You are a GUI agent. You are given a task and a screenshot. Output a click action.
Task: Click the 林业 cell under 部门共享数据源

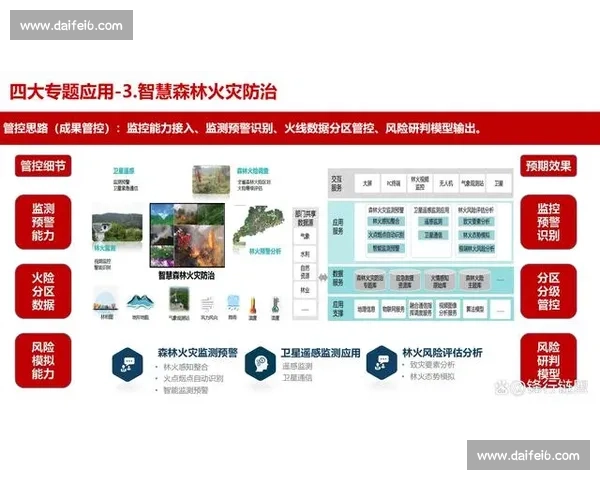click(305, 290)
